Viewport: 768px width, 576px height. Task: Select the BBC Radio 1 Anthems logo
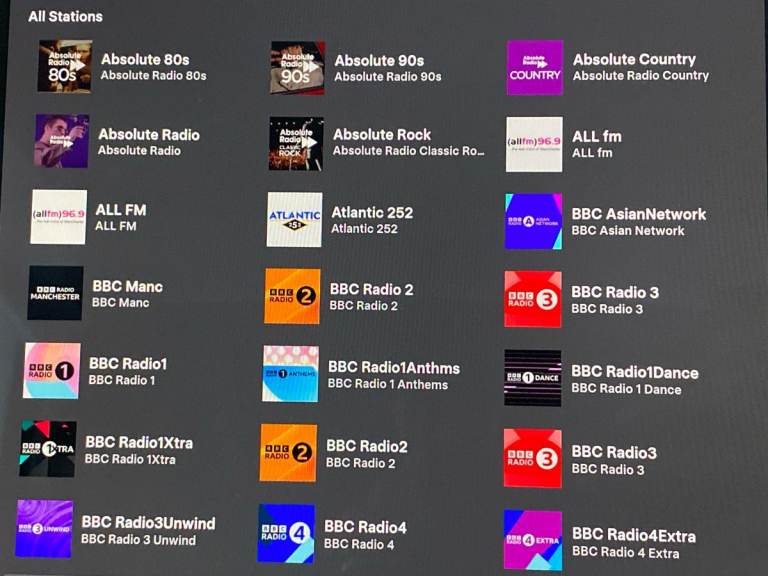[x=290, y=374]
